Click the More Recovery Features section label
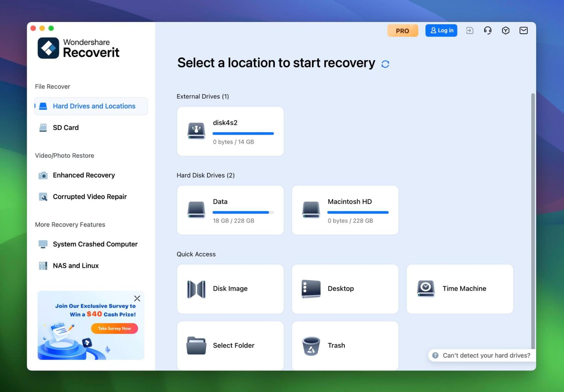Image resolution: width=564 pixels, height=392 pixels. point(70,225)
